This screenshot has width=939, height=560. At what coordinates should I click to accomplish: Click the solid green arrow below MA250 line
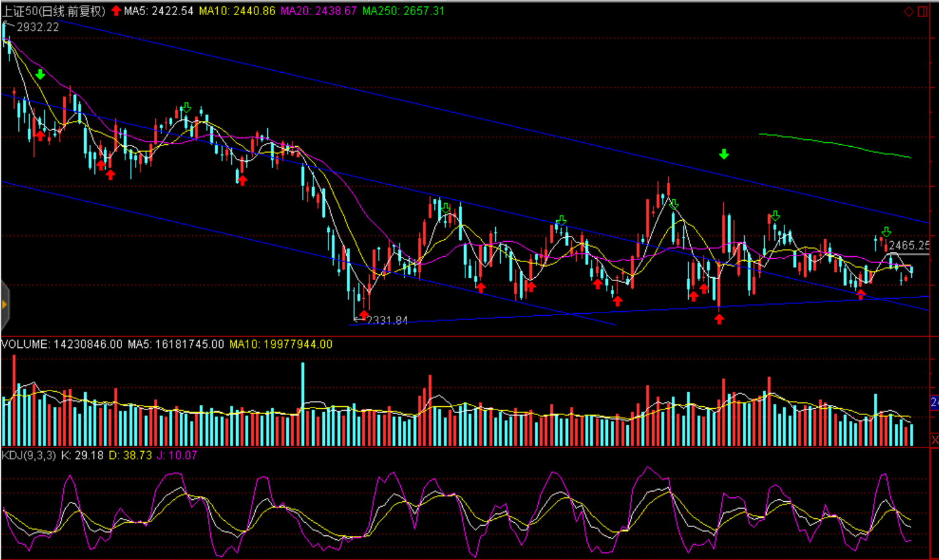[724, 154]
